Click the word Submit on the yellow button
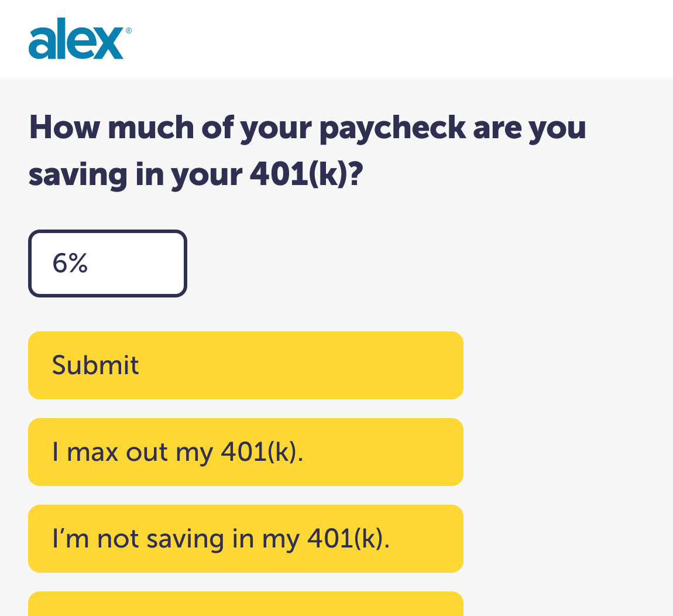Viewport: 673px width, 616px height. (95, 365)
